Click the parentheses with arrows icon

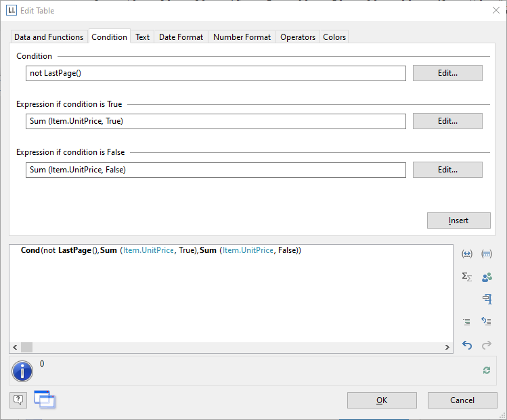tap(466, 254)
